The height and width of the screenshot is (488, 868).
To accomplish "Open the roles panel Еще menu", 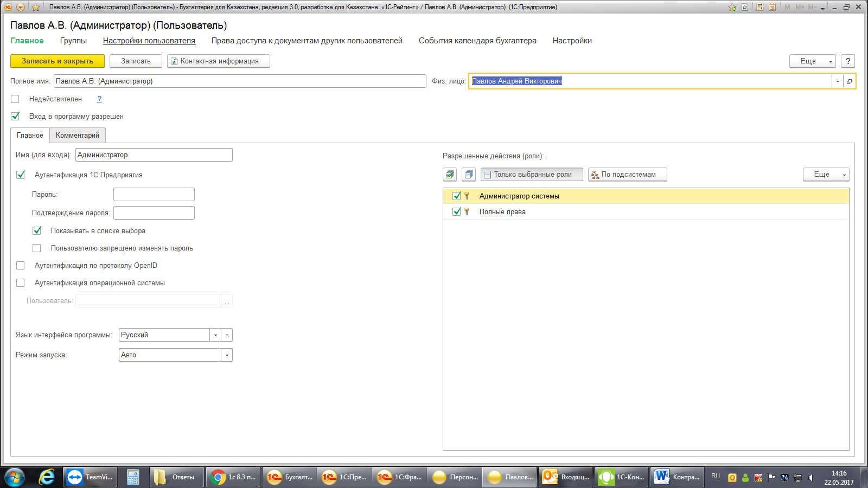I will 826,175.
